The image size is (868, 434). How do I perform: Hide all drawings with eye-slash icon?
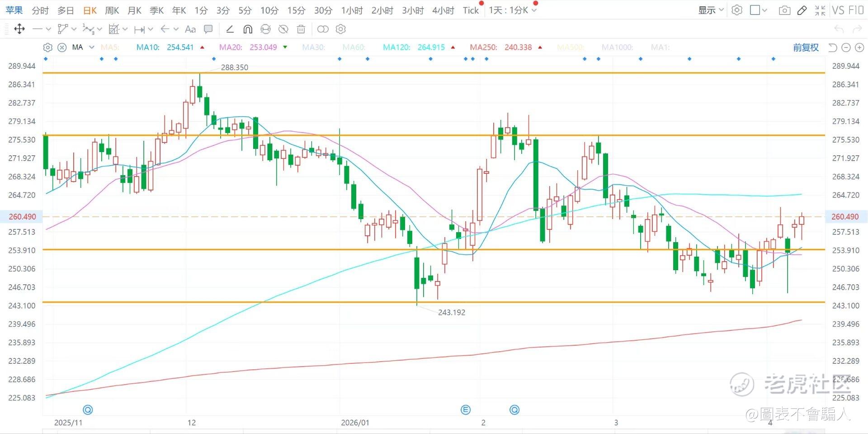click(283, 29)
